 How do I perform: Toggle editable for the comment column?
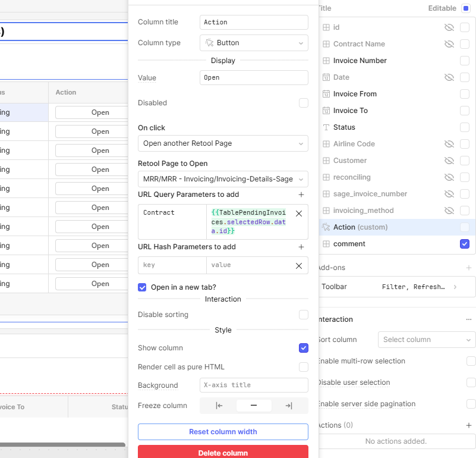click(464, 244)
